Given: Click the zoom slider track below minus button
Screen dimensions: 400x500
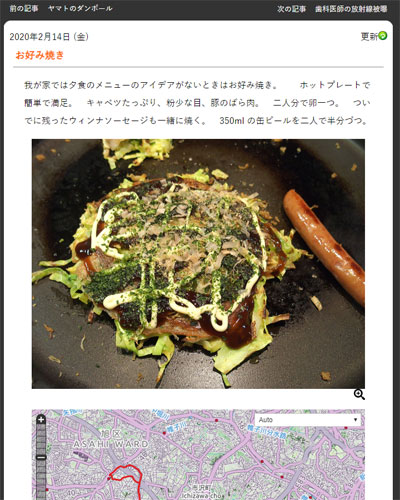Looking at the screenshot, I should pos(41,481).
